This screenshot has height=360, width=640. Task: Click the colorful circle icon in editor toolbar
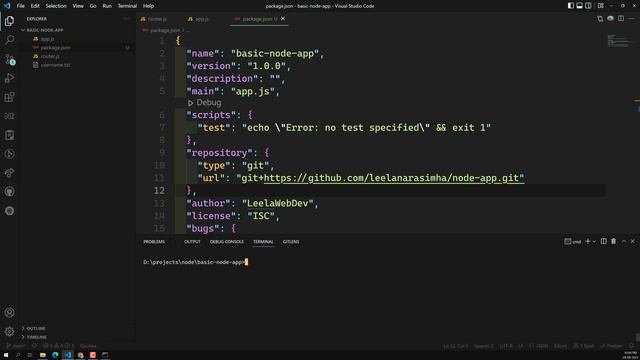coord(610,19)
